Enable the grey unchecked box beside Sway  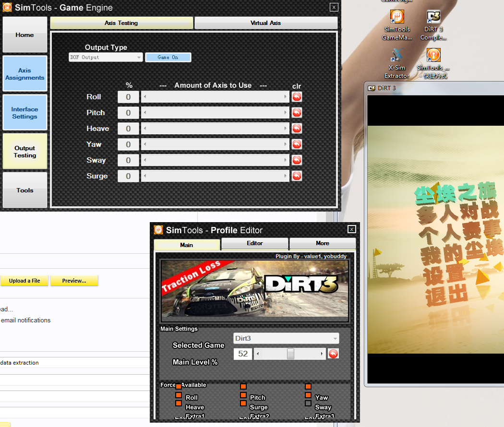pos(308,403)
